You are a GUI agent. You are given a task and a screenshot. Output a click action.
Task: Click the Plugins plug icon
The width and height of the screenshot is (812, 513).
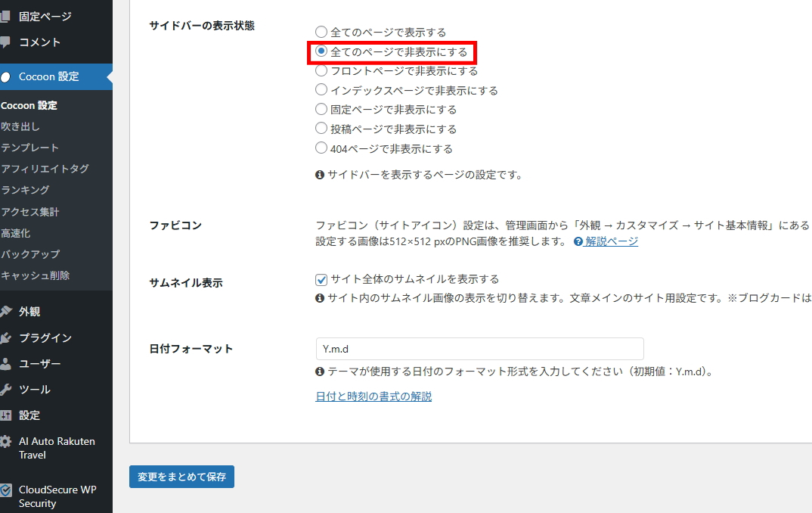coord(6,338)
